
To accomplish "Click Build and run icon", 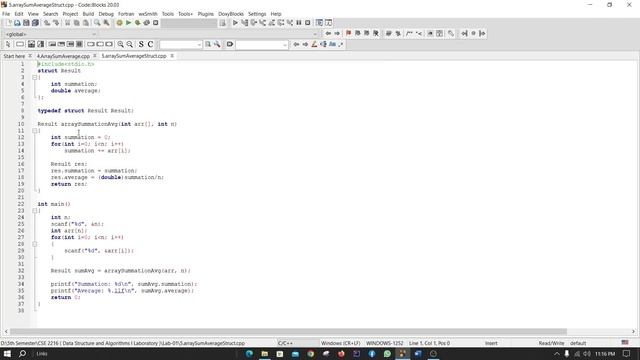I will point(138,23).
